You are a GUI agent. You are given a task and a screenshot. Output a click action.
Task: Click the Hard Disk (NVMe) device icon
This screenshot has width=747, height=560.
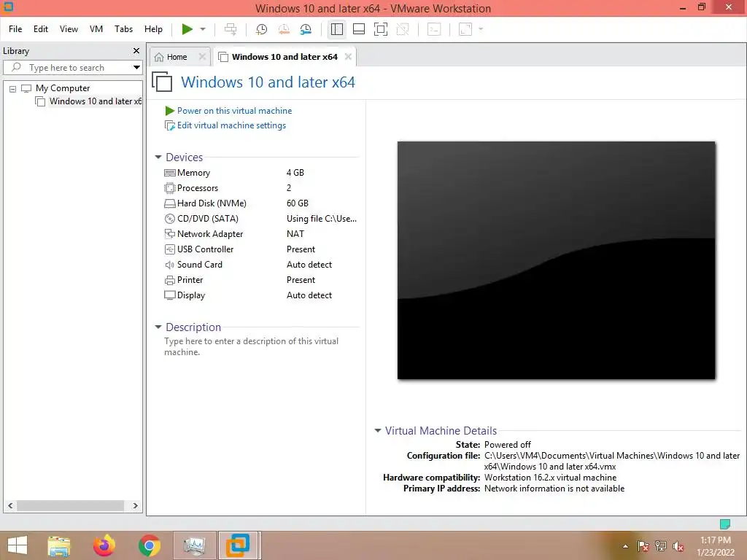pyautogui.click(x=169, y=203)
